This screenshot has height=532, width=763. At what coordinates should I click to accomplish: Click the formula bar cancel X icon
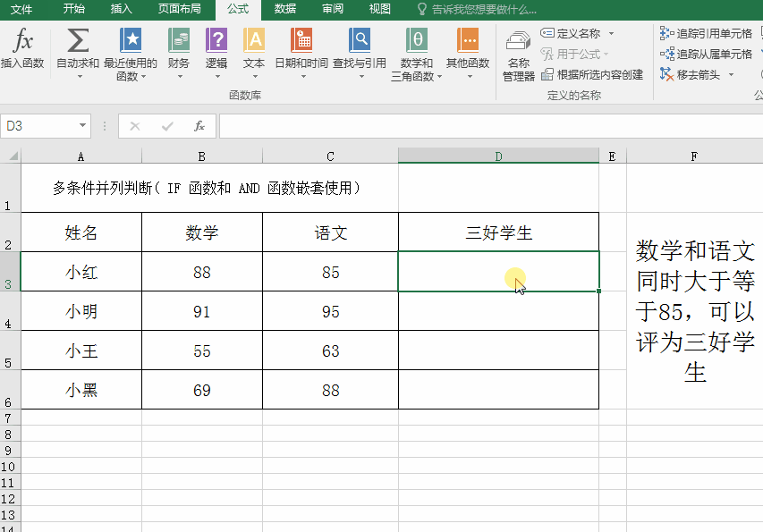tap(135, 126)
